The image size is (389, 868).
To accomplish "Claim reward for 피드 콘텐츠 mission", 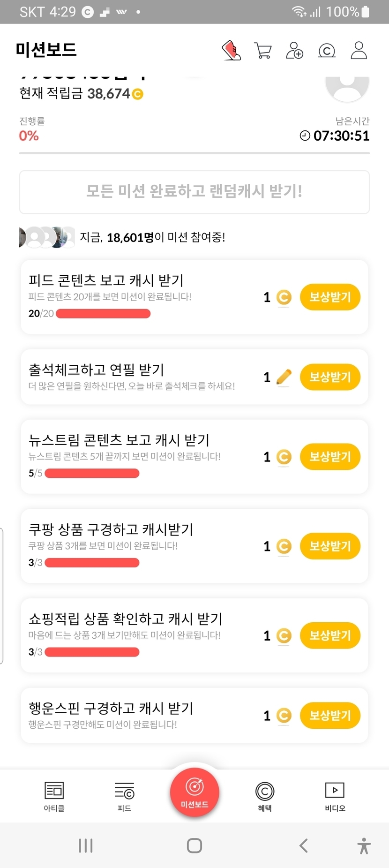I will (330, 297).
